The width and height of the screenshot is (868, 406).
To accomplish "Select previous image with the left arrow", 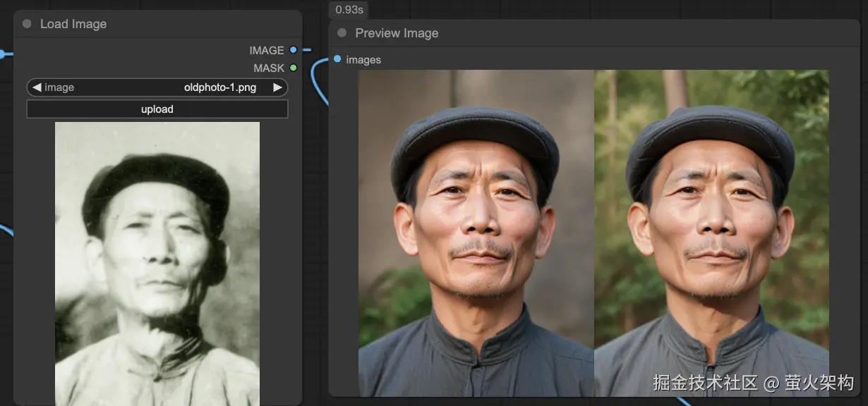I will 37,87.
